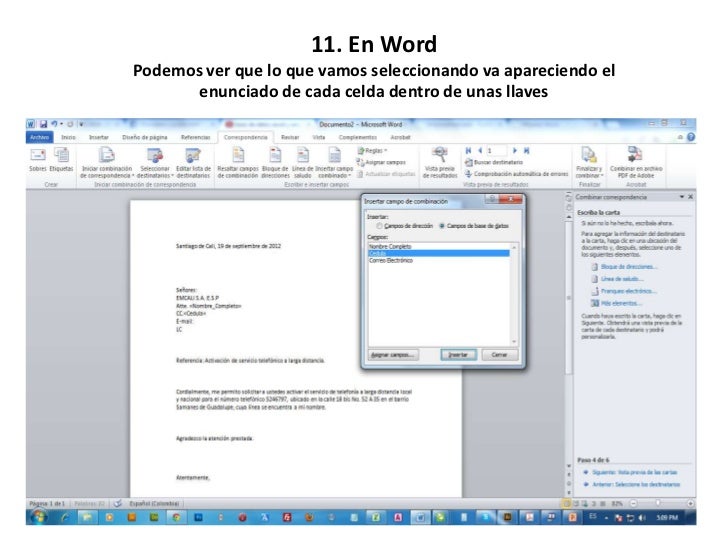Viewport: 728px width, 546px height.
Task: Click Combinar en archivo PDF de Adobe
Action: (x=636, y=163)
